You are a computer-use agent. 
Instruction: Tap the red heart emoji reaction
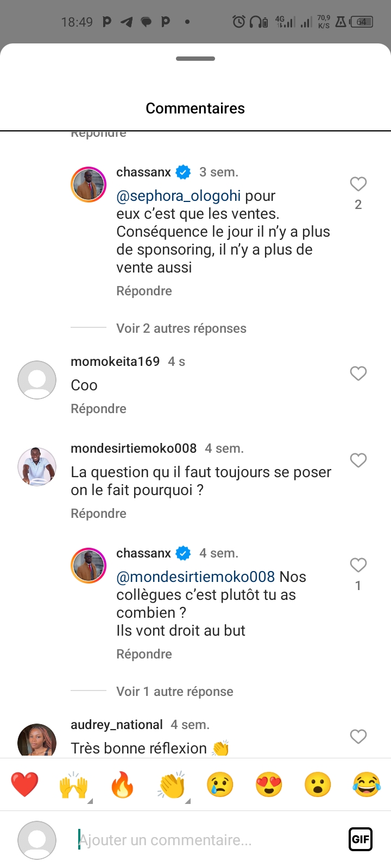[x=25, y=785]
